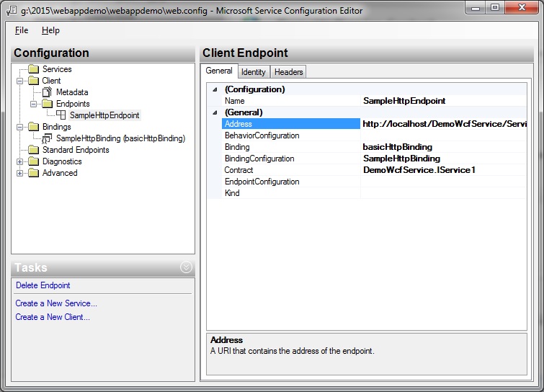
Task: Click the SampleHttpEndpoint endpoint icon
Action: 61,115
